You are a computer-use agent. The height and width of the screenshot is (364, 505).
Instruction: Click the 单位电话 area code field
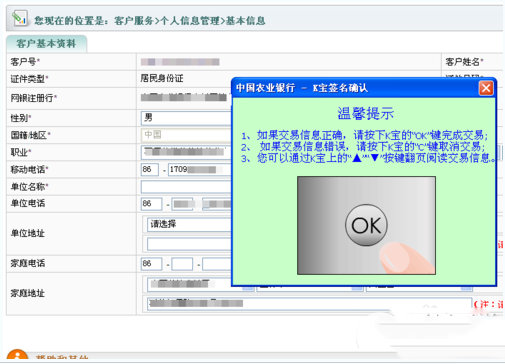183,204
